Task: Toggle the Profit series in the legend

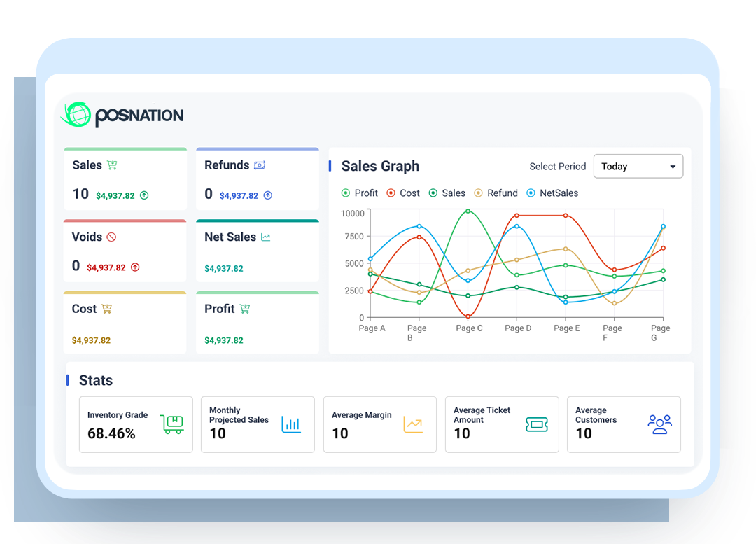Action: (x=360, y=193)
